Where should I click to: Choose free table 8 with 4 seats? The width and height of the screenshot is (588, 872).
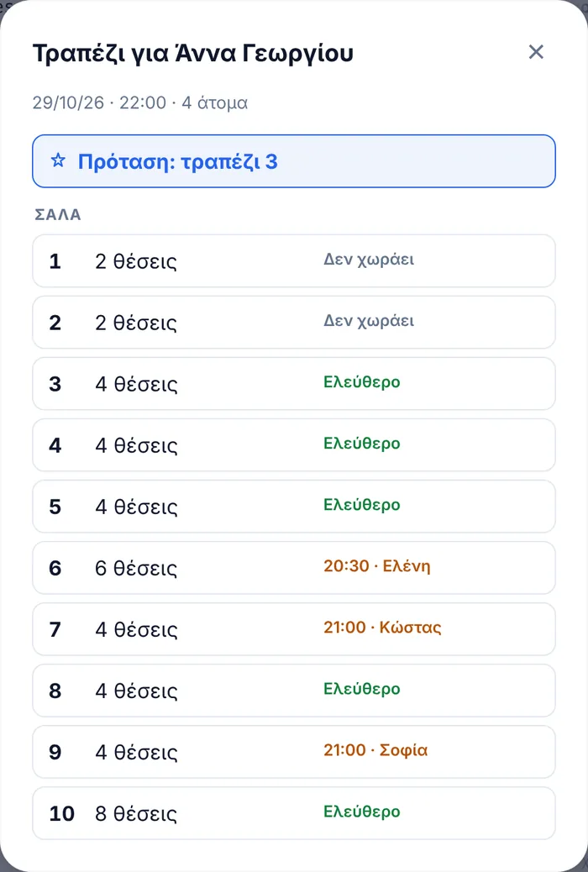point(294,691)
